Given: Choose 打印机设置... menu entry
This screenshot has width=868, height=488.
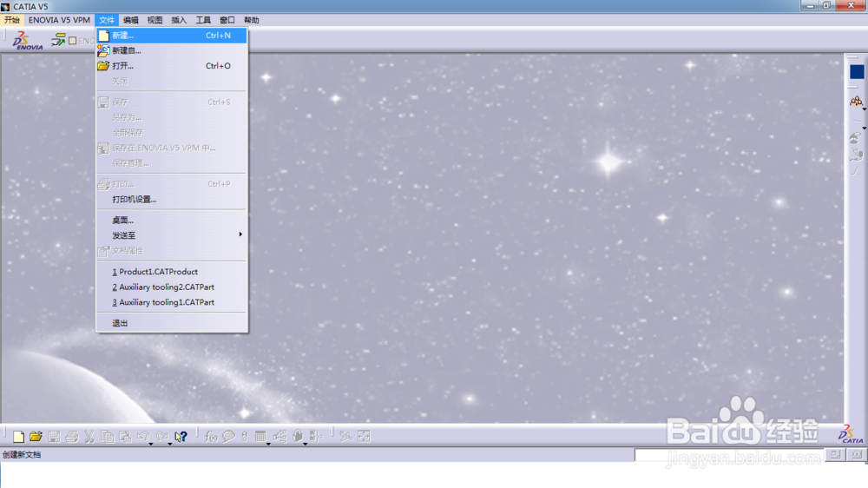Looking at the screenshot, I should pos(172,200).
